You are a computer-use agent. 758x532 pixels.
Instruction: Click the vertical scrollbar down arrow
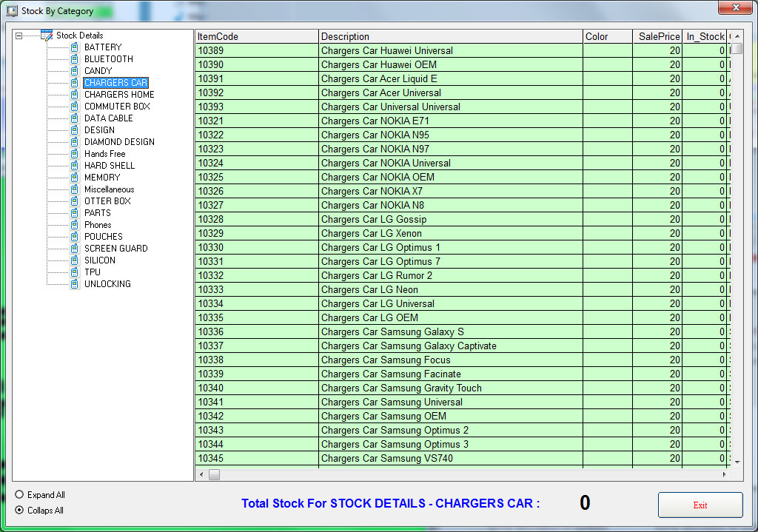(737, 462)
